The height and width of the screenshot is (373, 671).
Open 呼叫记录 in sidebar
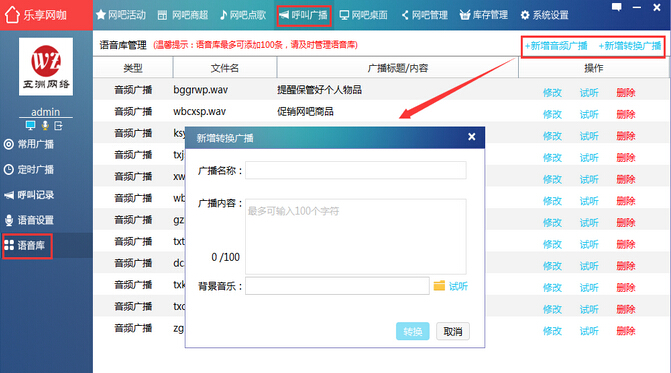pyautogui.click(x=29, y=195)
